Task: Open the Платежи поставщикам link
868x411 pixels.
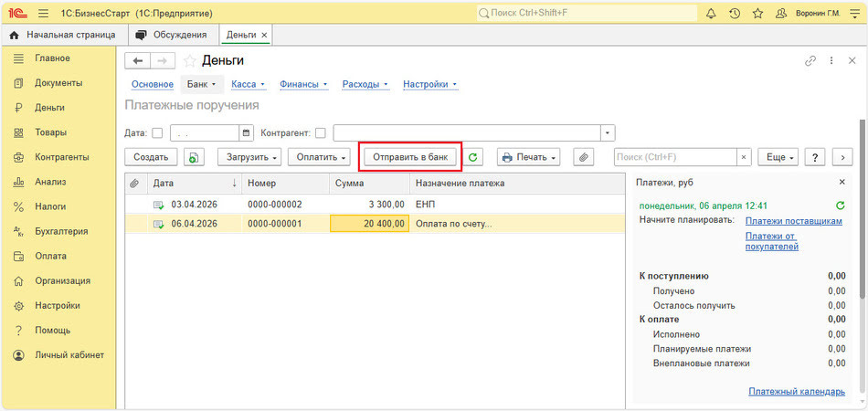Action: tap(794, 221)
